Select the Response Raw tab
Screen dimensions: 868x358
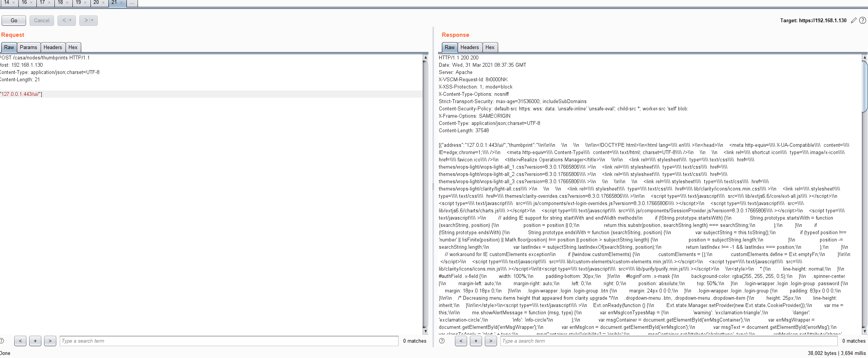coord(450,48)
